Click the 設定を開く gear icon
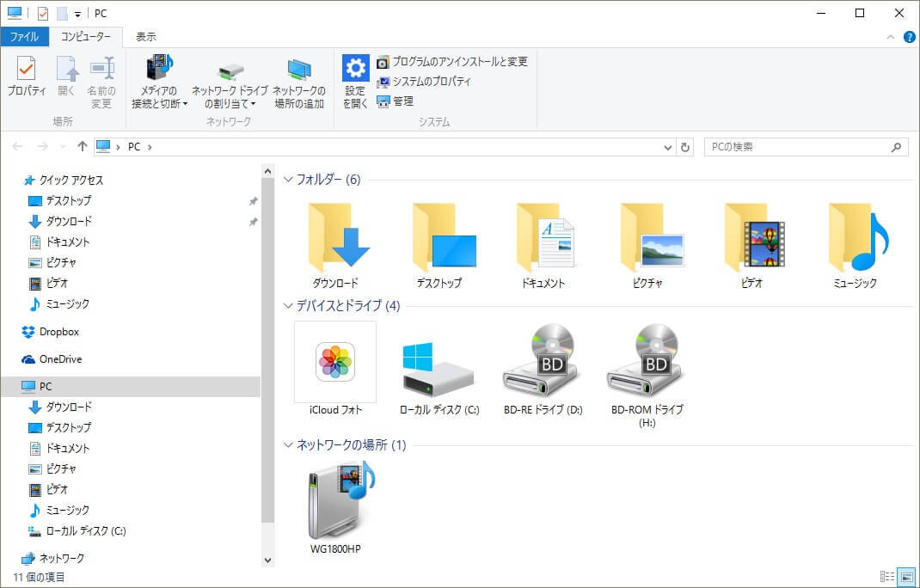920x588 pixels. [x=355, y=69]
